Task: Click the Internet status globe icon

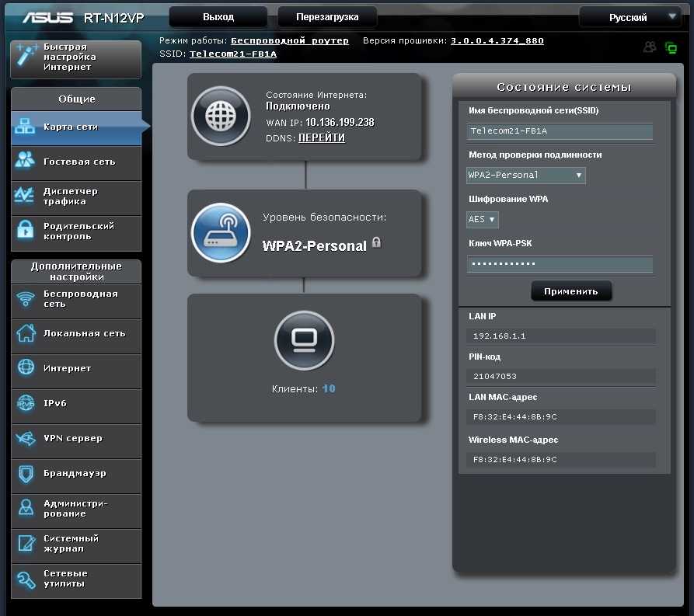Action: (221, 116)
